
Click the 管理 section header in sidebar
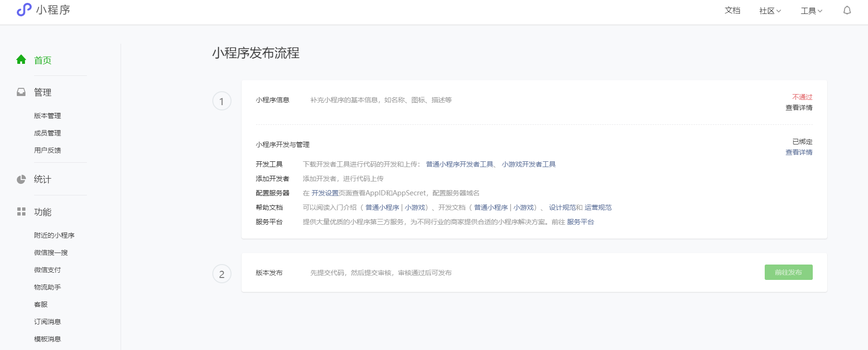click(x=43, y=92)
